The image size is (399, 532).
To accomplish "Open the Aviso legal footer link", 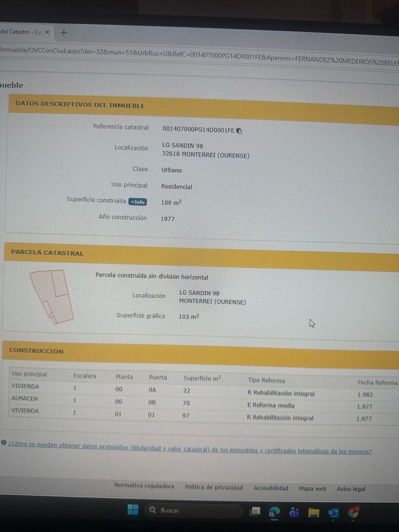I will [351, 489].
